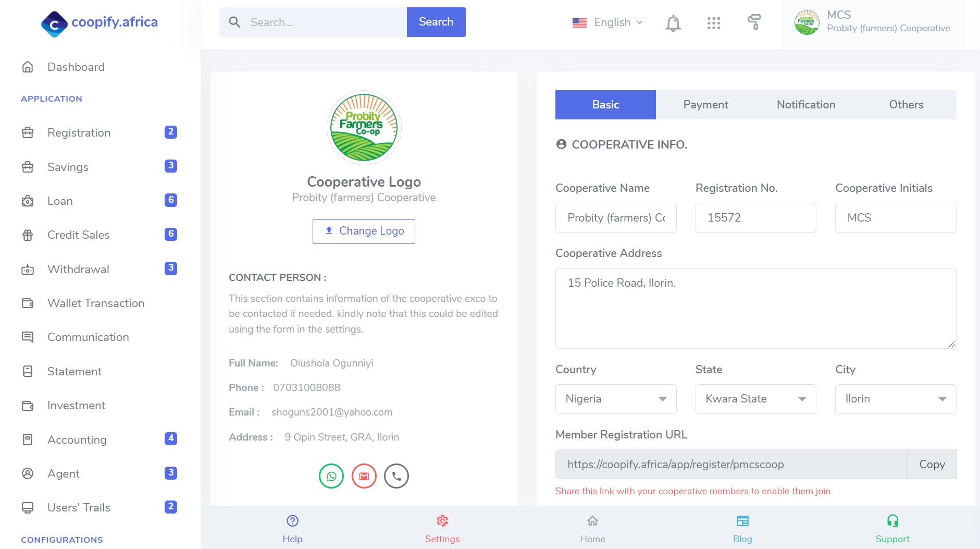Switch to the Basic tab
The height and width of the screenshot is (549, 980).
(x=605, y=105)
